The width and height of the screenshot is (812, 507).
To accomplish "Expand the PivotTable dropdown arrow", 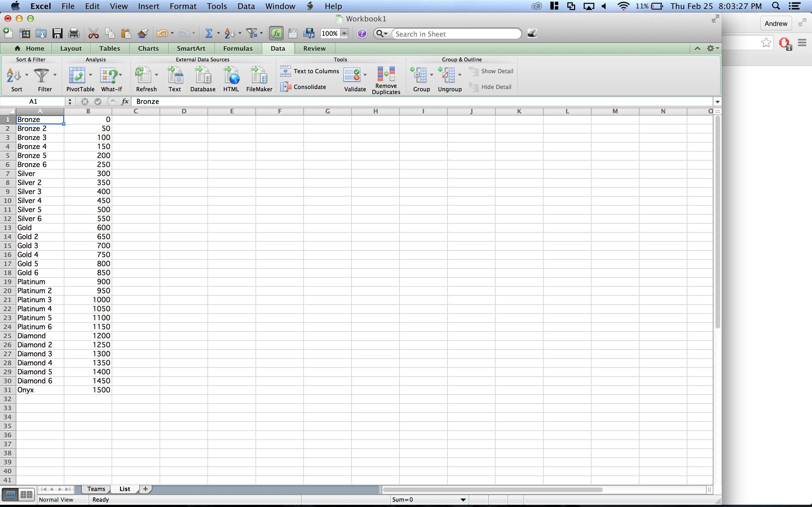I will coord(90,75).
